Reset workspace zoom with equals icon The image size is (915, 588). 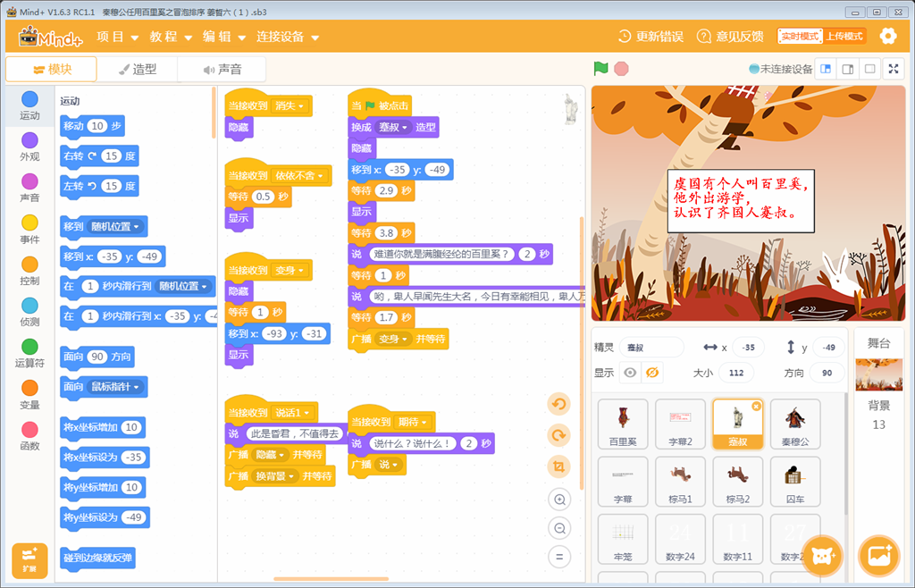coord(559,557)
